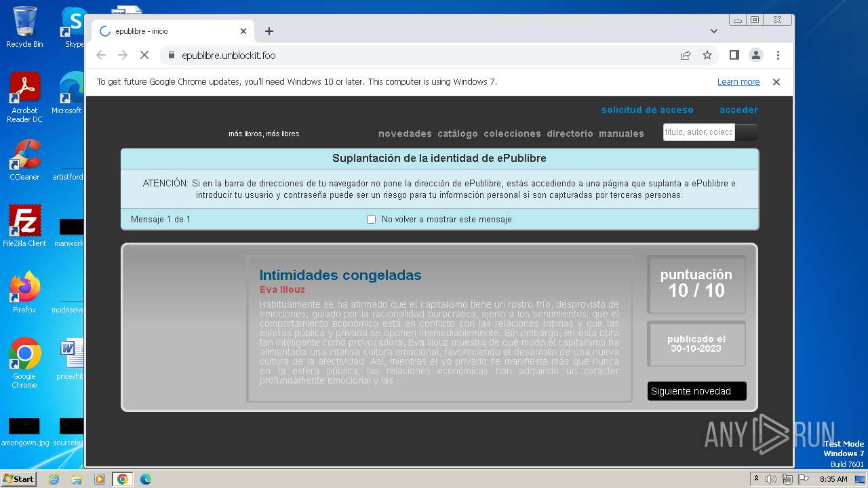This screenshot has width=868, height=488.
Task: Click the 'solicitud de acceso' link
Action: tap(648, 110)
